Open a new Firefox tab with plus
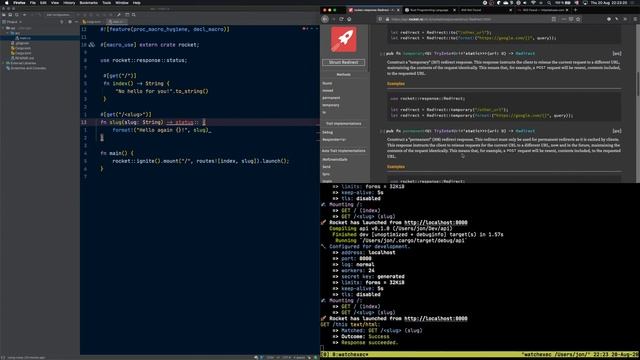 pos(576,10)
